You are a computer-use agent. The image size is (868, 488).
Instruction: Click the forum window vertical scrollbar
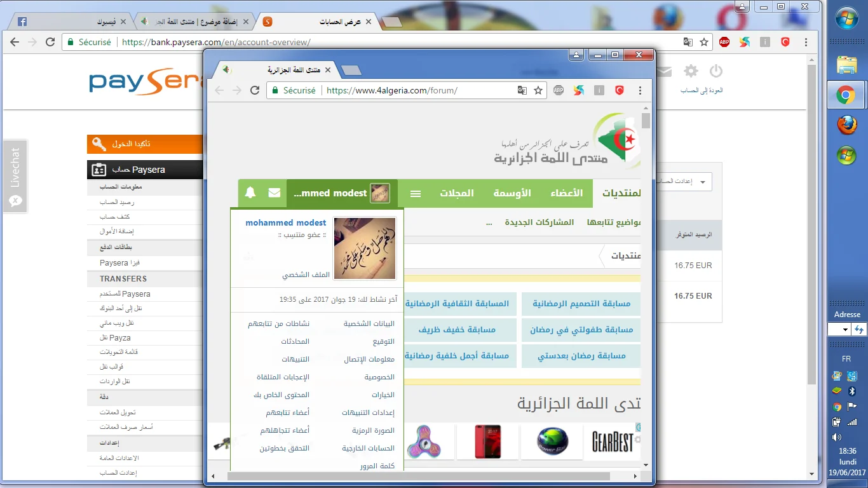pos(646,286)
